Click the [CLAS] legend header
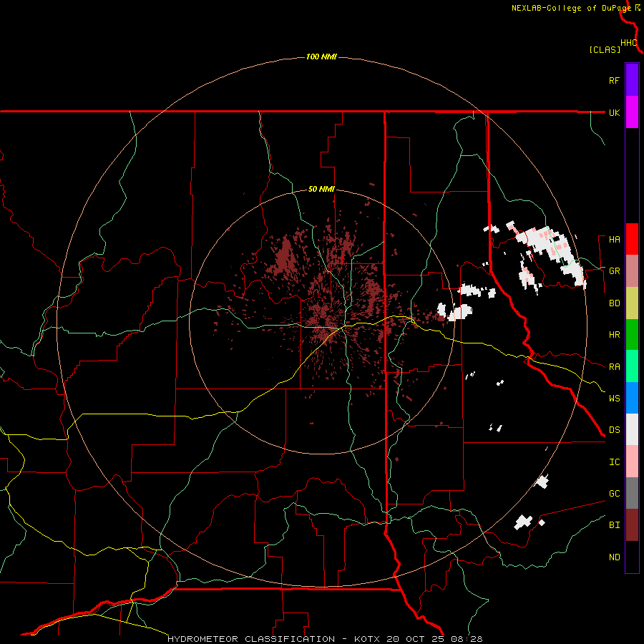The width and height of the screenshot is (644, 644). tap(605, 50)
